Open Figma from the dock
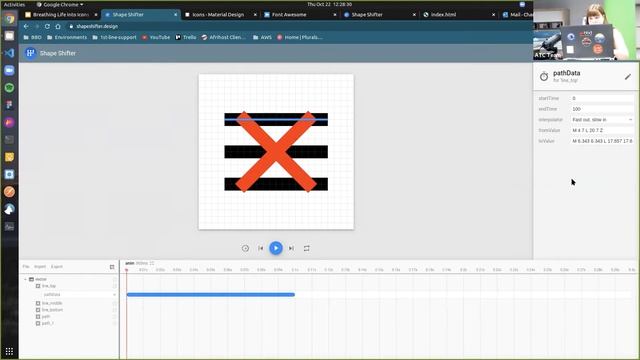 point(9,105)
